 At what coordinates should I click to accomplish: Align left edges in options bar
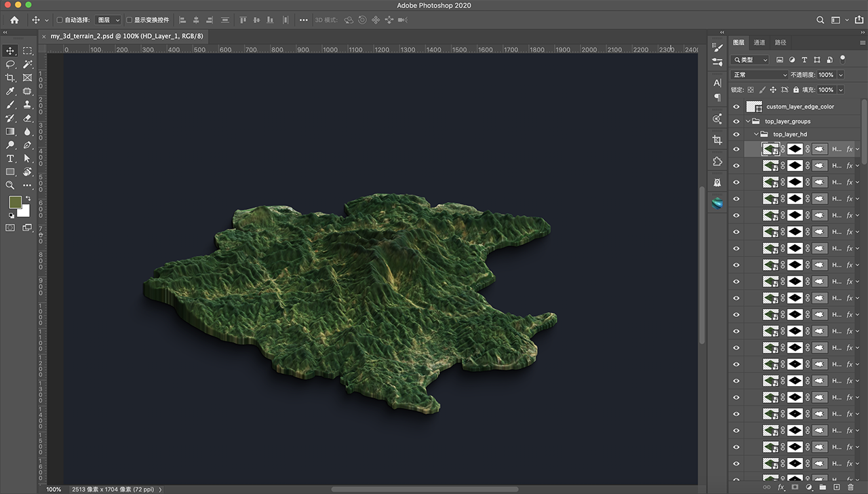pos(182,20)
